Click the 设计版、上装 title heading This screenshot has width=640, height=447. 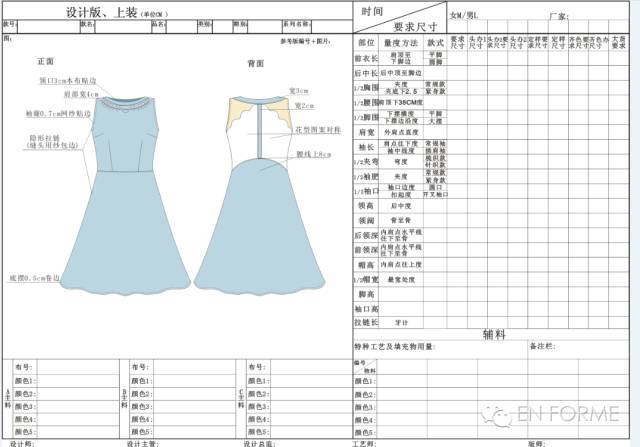(x=102, y=11)
